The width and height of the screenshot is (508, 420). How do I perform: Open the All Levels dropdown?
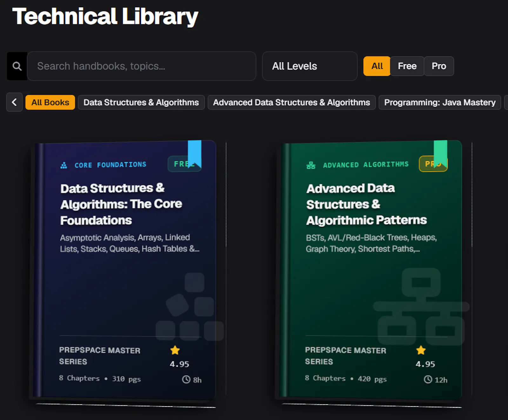(310, 66)
